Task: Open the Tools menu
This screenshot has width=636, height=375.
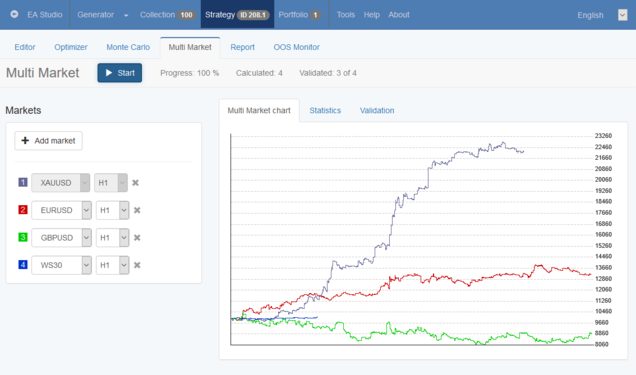Action: (346, 15)
